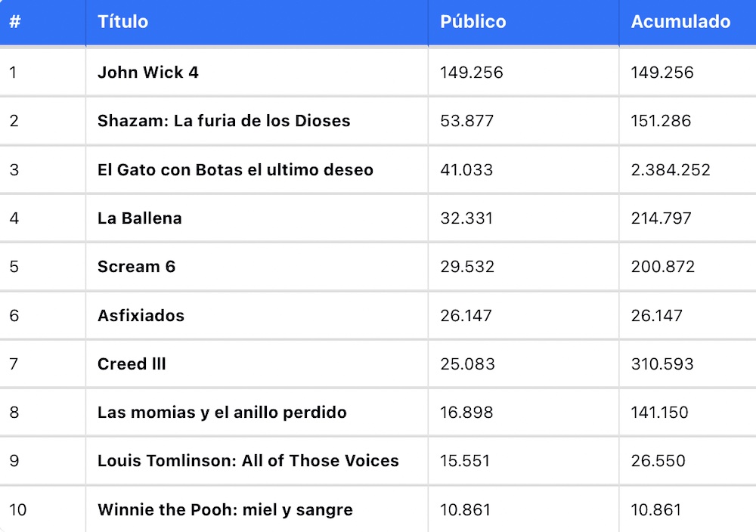
Task: Open El Gato con Botas el ultimo deseo
Action: [x=235, y=169]
